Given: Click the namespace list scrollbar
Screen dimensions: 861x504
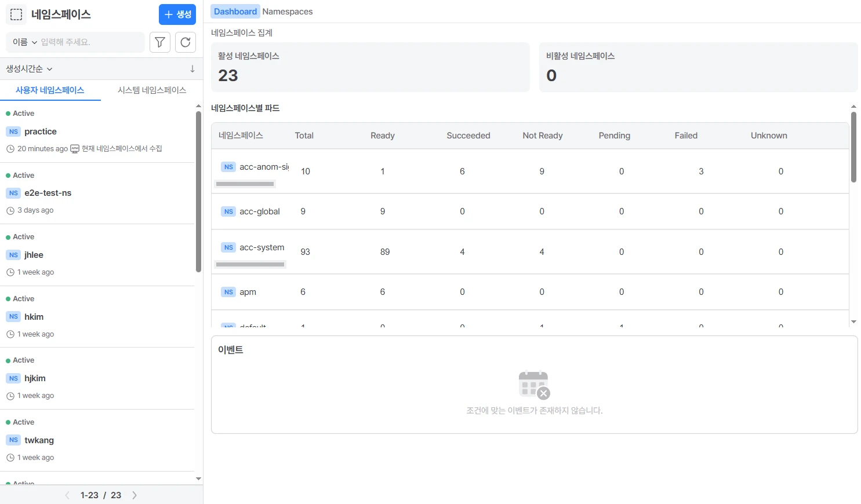Looking at the screenshot, I should (x=198, y=191).
